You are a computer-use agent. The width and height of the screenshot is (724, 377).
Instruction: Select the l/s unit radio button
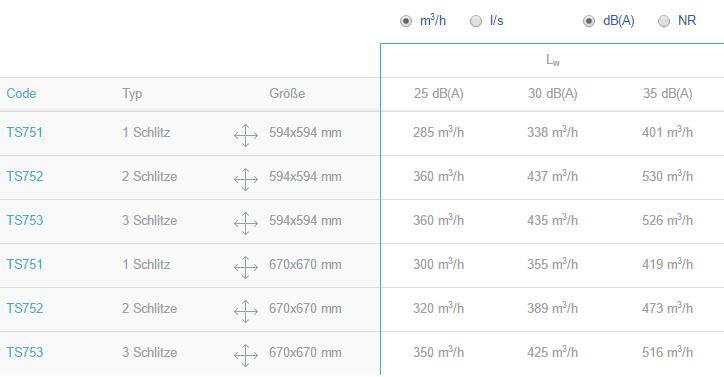(476, 21)
